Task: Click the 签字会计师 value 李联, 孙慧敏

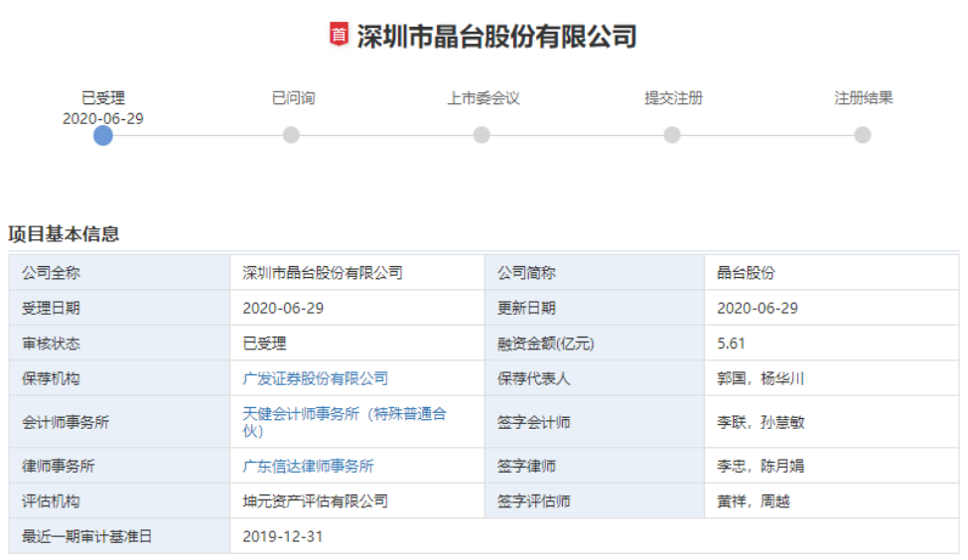Action: pos(761,422)
